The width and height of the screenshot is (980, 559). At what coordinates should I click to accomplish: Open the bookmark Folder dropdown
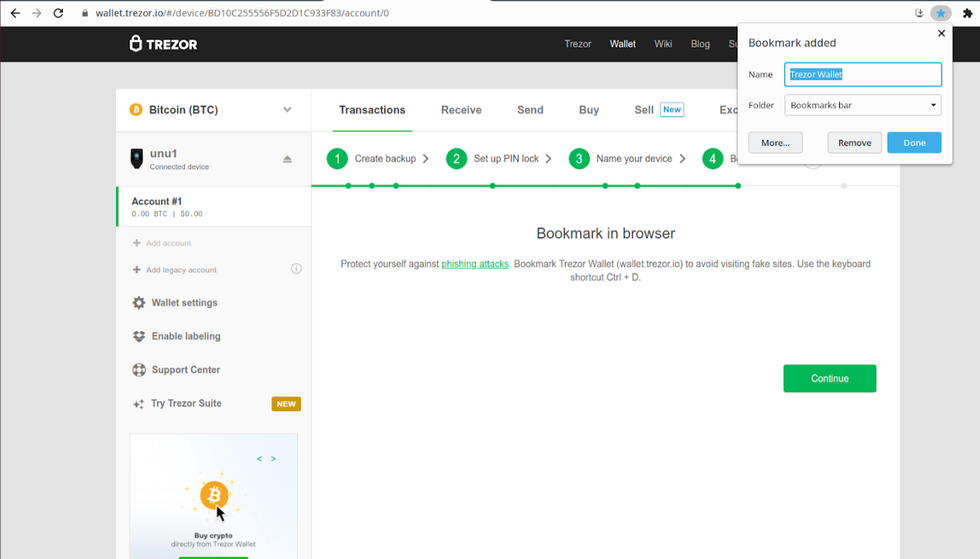coord(864,105)
